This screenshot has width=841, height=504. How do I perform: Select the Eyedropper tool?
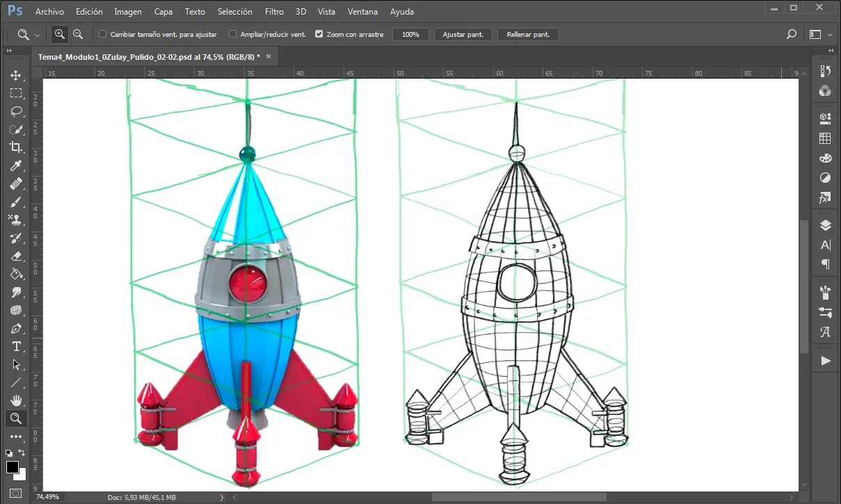[x=16, y=165]
